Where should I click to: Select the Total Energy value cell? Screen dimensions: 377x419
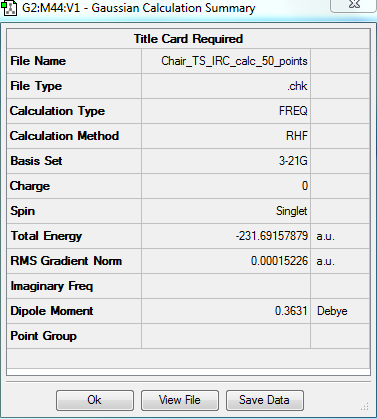pos(226,236)
